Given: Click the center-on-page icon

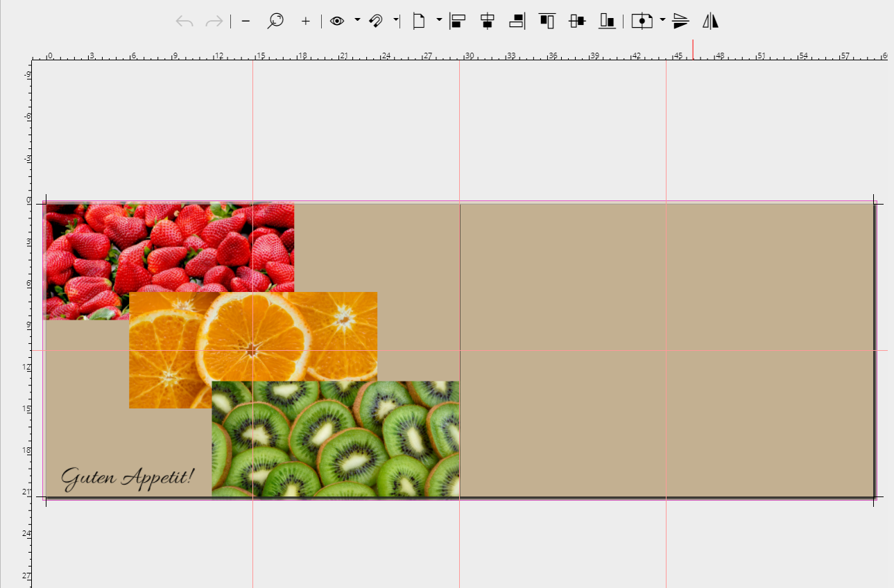Looking at the screenshot, I should coord(642,21).
